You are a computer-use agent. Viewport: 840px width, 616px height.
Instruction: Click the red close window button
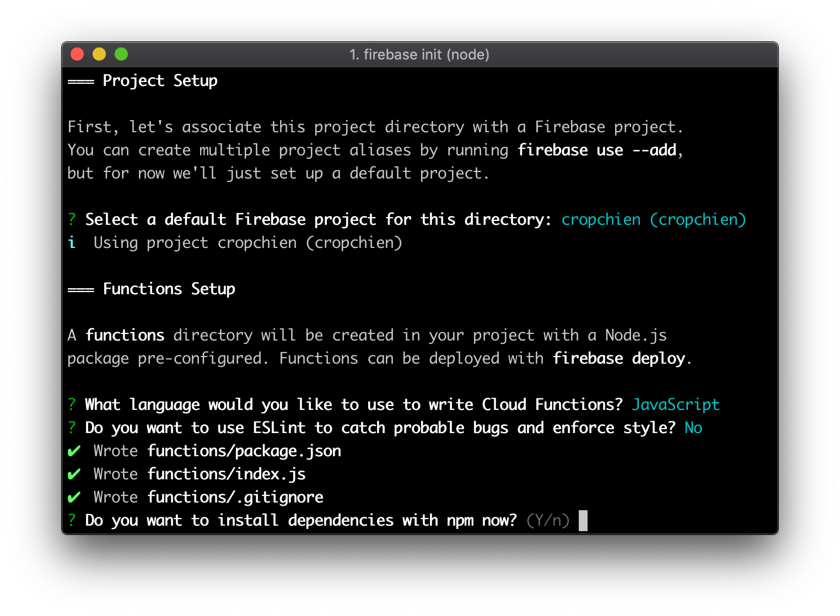[x=77, y=54]
